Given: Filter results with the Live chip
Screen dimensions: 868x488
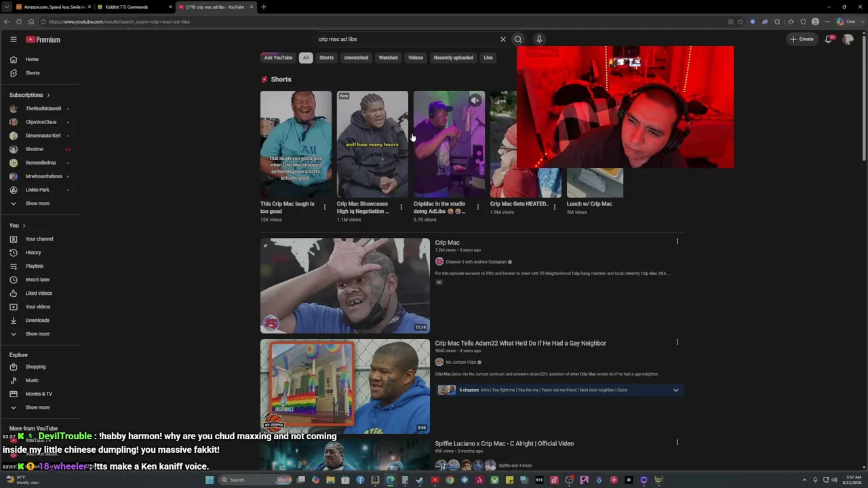Looking at the screenshot, I should (x=488, y=58).
